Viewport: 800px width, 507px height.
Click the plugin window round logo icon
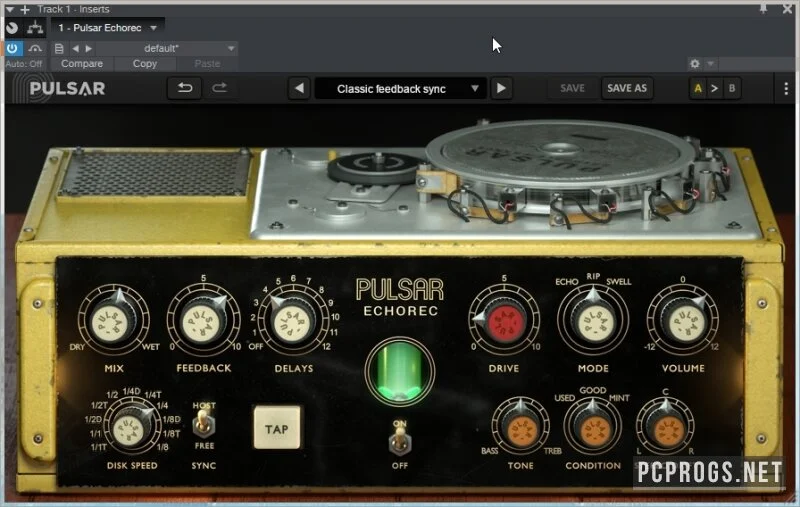(12, 28)
